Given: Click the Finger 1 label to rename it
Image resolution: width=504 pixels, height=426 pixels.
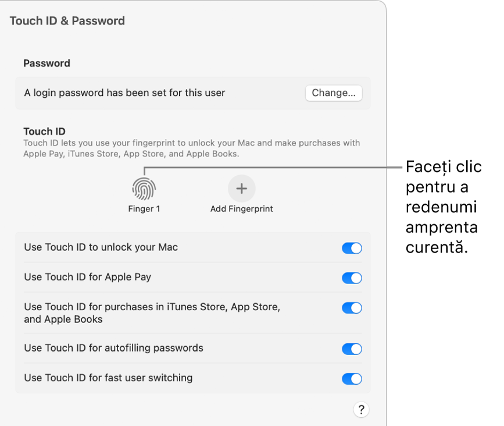Looking at the screenshot, I should tap(144, 208).
